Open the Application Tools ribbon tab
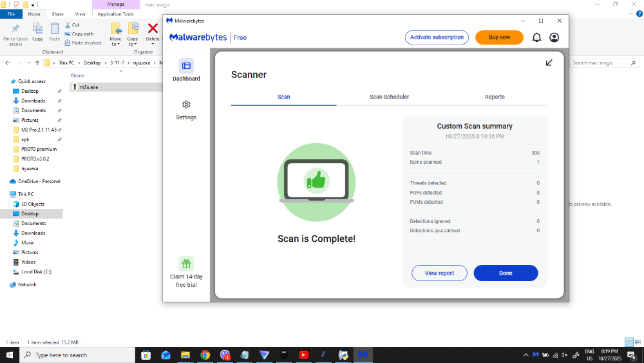This screenshot has height=363, width=644. coord(115,14)
